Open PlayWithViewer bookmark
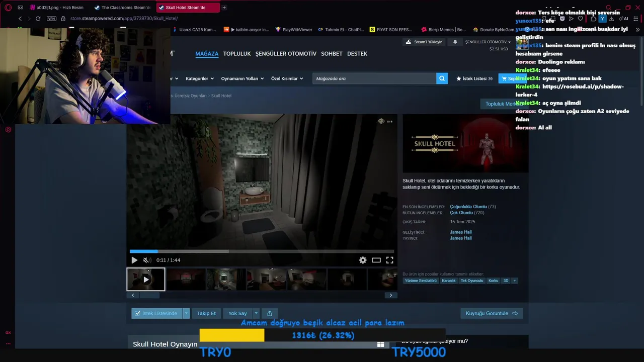This screenshot has height=362, width=644. click(x=294, y=30)
